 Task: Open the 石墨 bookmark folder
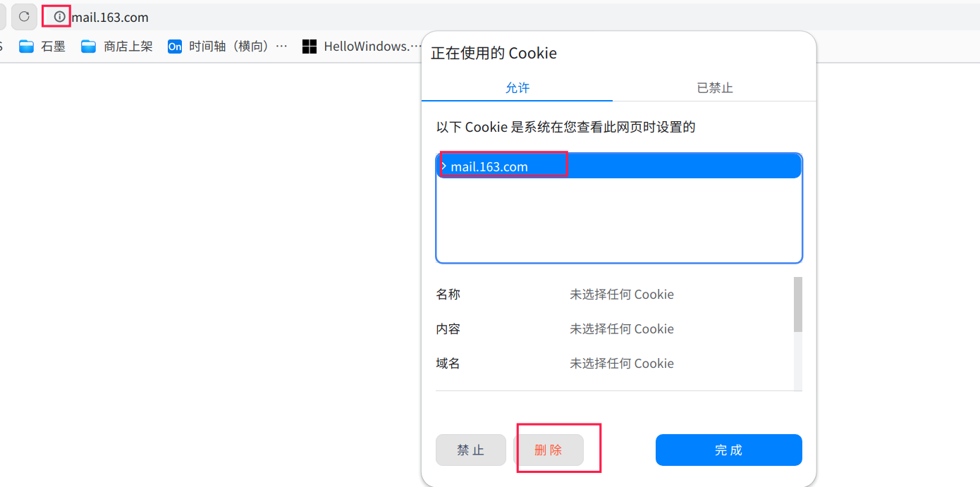[42, 47]
